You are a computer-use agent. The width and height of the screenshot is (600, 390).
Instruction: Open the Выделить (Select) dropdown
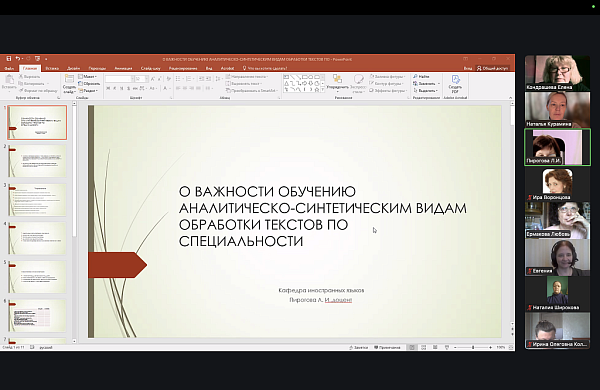426,91
